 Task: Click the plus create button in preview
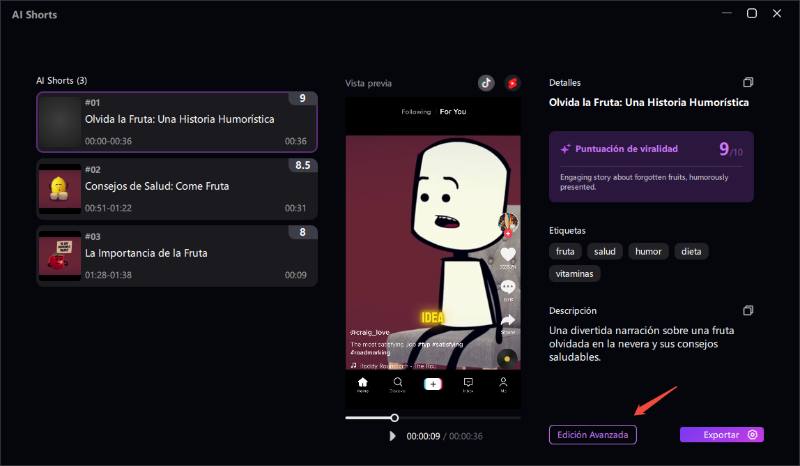(433, 383)
